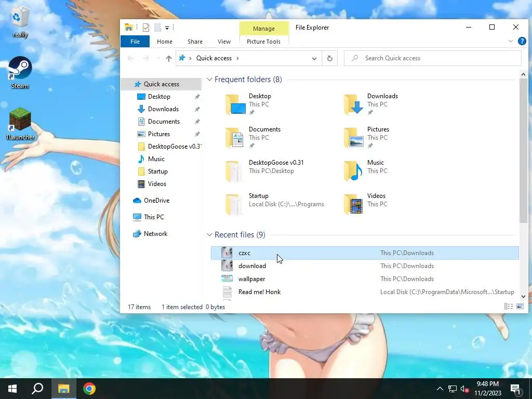
Task: Select the Read me! Honk file
Action: click(365, 292)
